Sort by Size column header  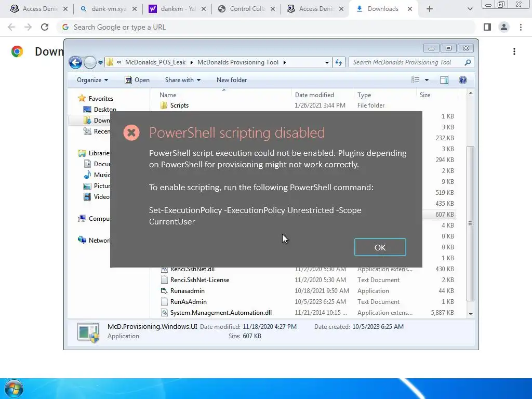(436, 95)
